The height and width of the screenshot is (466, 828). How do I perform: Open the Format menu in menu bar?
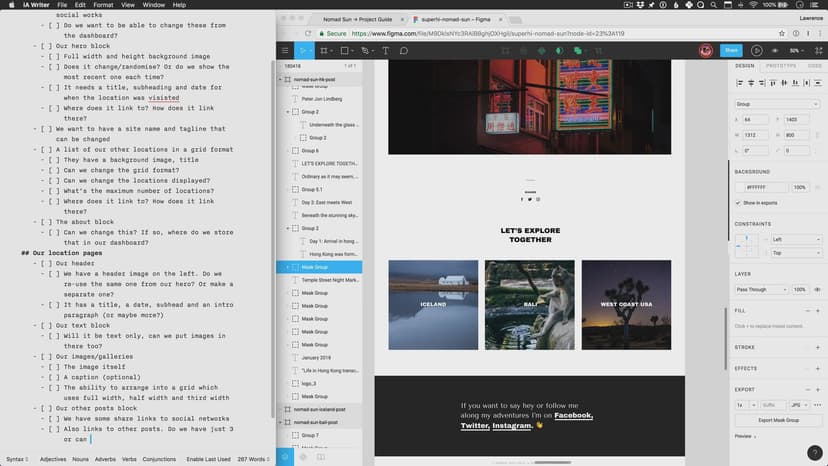pos(103,5)
